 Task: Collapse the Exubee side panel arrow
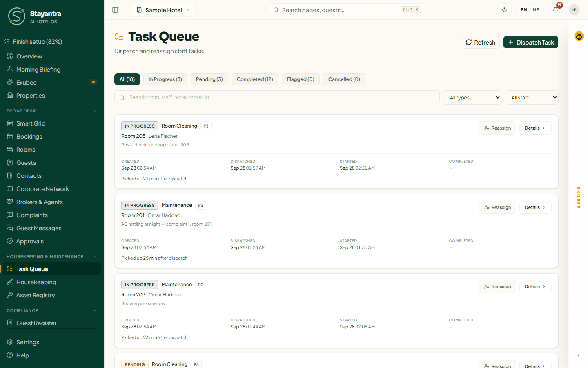[x=579, y=355]
